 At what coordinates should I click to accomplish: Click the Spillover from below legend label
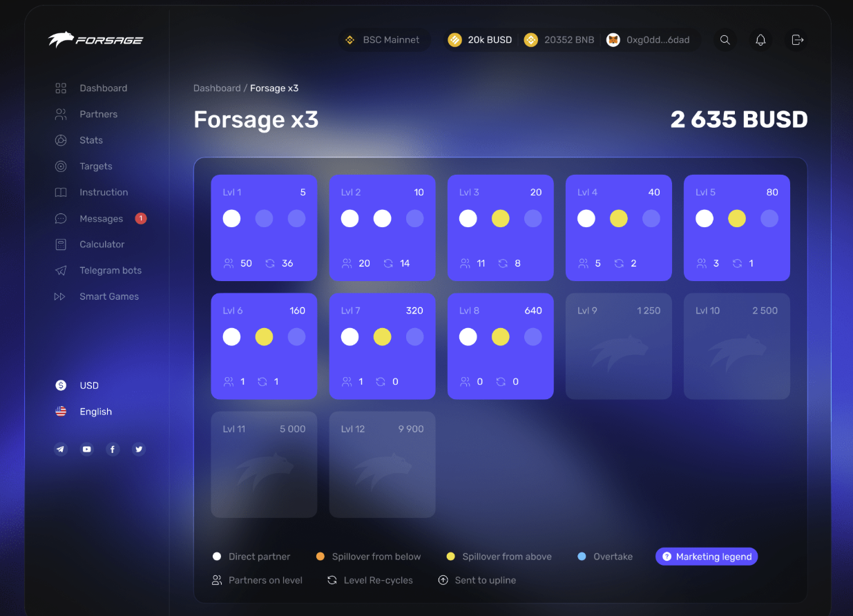(376, 557)
